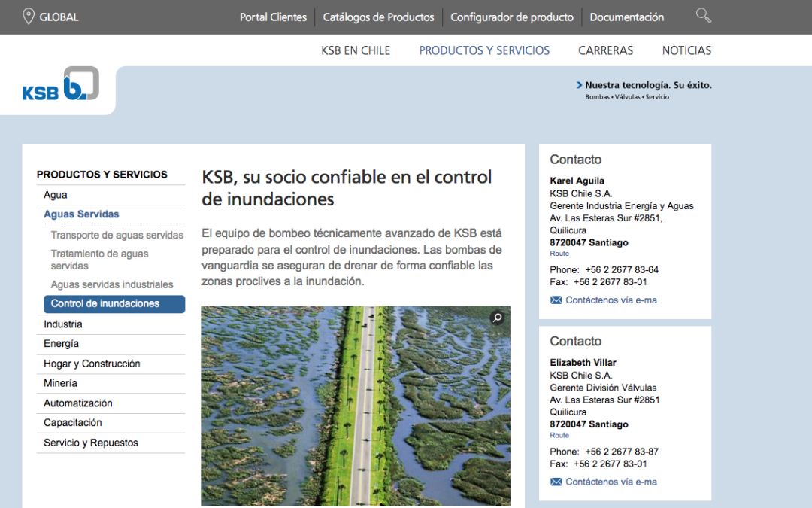812x508 pixels.
Task: Open NOTICIAS menu item
Action: point(686,51)
